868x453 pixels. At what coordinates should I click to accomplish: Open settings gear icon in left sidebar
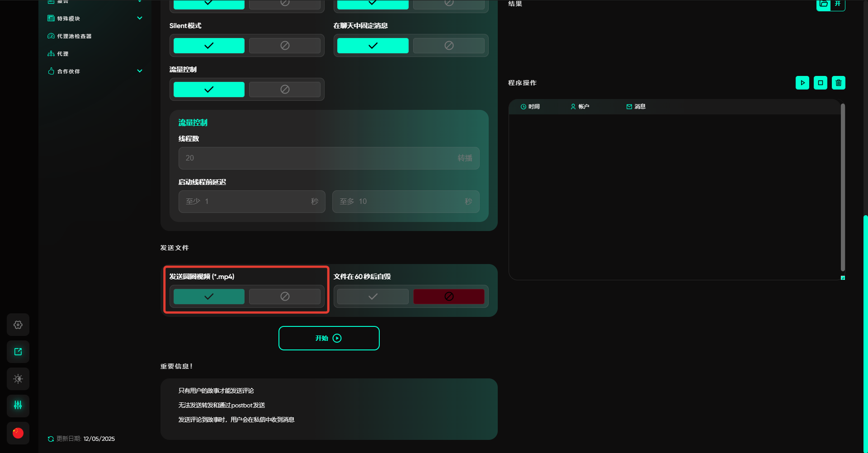[x=18, y=325]
